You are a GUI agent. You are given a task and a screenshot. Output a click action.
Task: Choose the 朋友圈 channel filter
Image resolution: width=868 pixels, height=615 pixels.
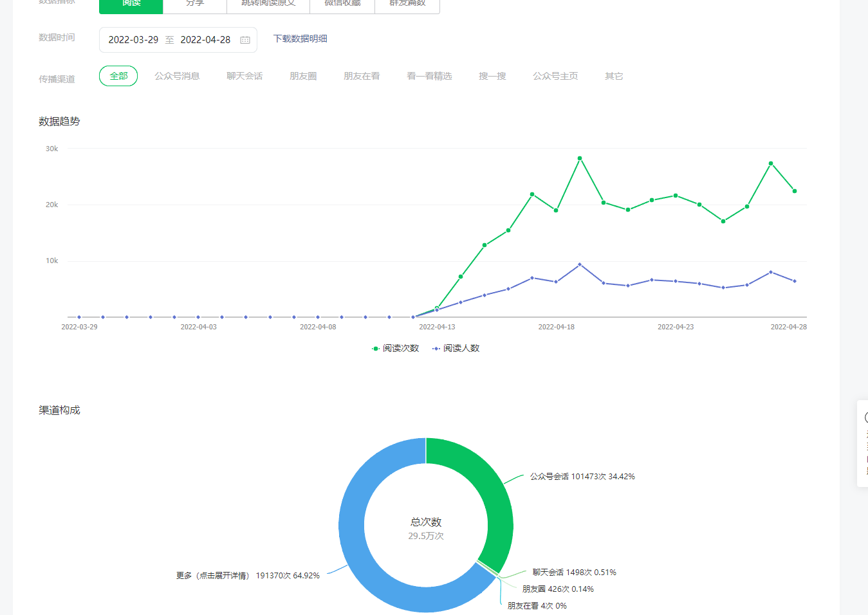pos(303,76)
